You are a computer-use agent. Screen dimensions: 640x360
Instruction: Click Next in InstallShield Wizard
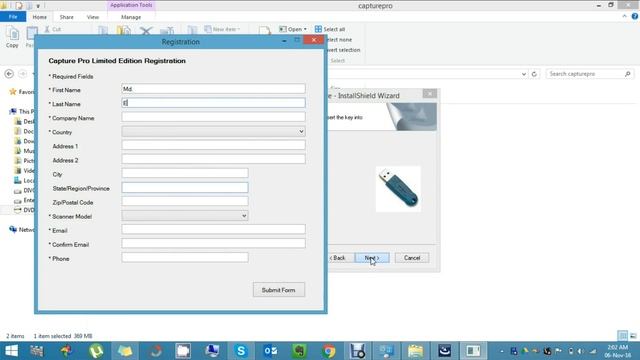(372, 258)
